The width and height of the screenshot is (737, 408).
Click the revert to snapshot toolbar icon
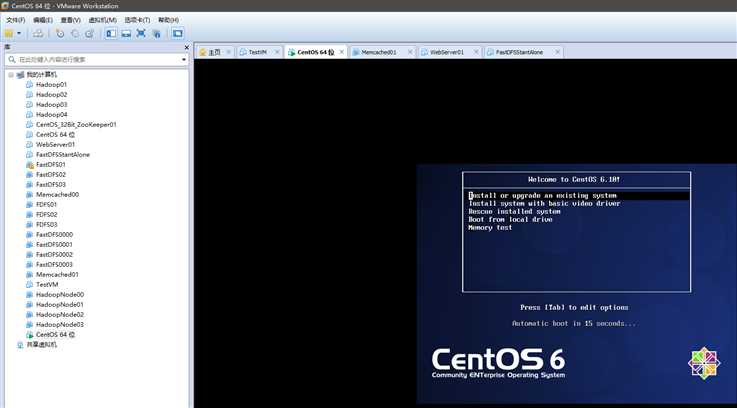click(75, 33)
